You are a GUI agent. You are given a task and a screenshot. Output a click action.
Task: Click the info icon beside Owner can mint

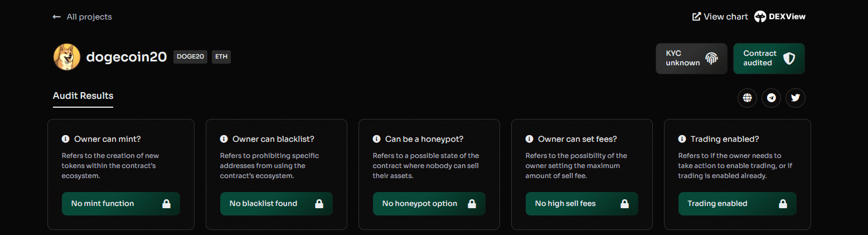coord(65,139)
